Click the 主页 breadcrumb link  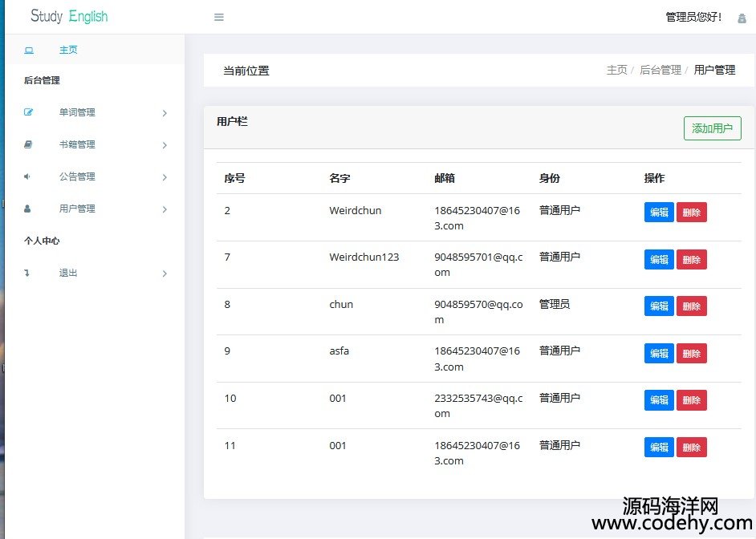[x=616, y=71]
